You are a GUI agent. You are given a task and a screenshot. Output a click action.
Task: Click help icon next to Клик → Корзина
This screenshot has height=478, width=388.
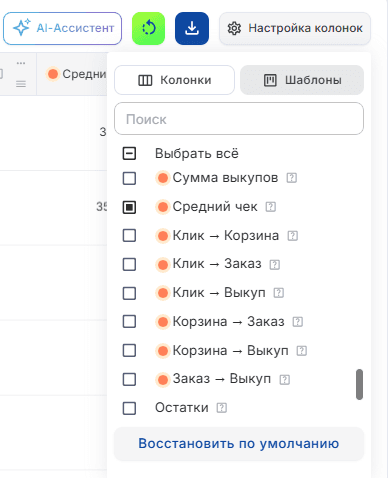[x=293, y=236]
